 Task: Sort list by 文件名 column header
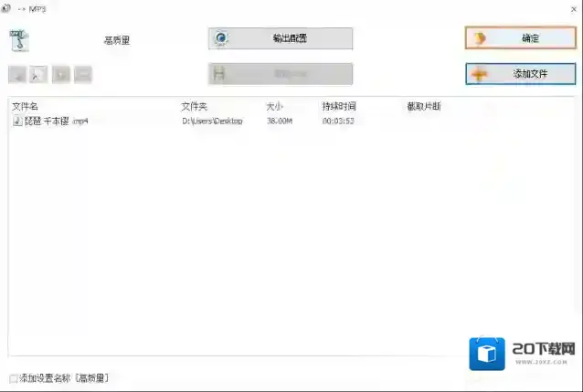(25, 107)
